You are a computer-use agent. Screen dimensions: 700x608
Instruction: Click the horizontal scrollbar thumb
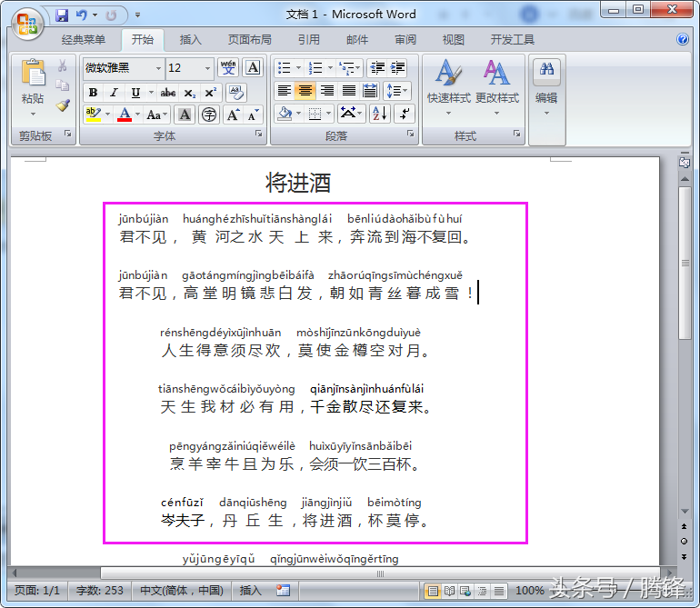pos(380,573)
